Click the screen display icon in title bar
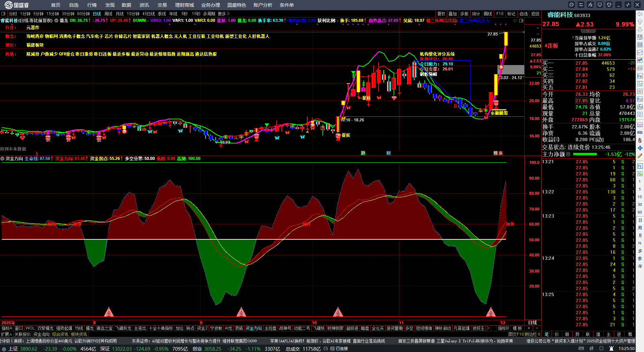Viewport: 644px width, 352px height. point(600,5)
